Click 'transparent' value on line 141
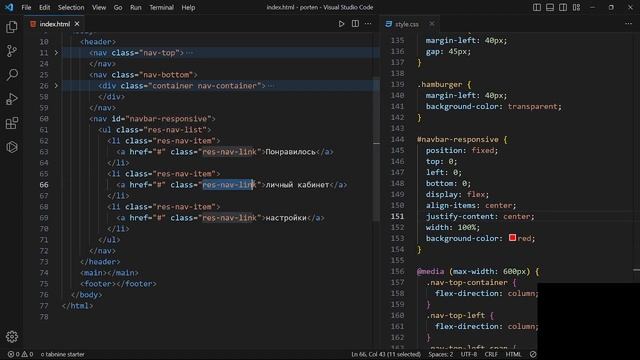640x360 pixels. click(532, 107)
